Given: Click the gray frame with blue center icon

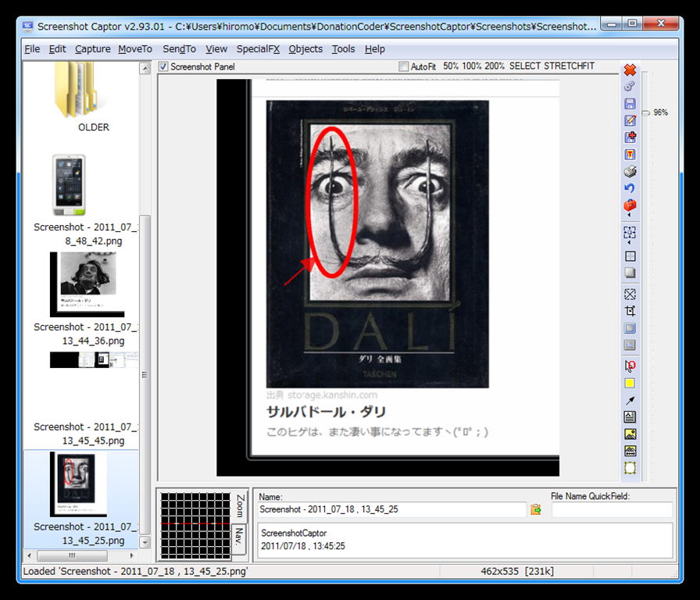Looking at the screenshot, I should coord(630,345).
